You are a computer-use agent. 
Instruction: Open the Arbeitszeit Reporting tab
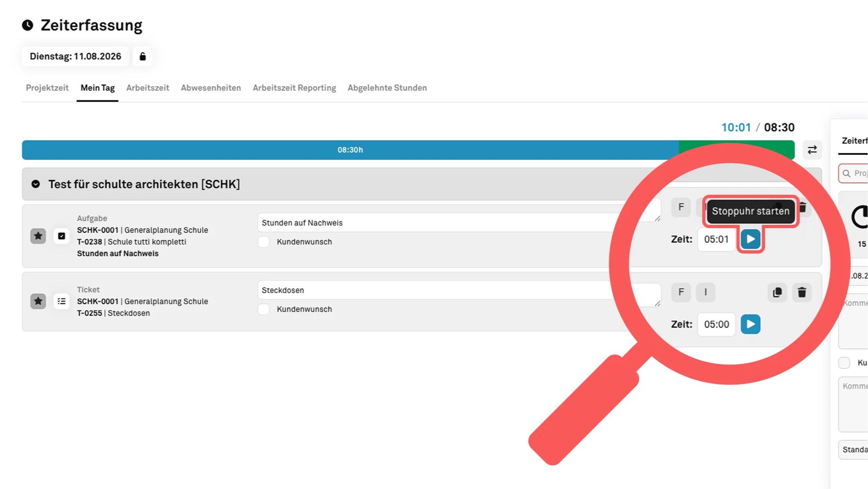pos(294,88)
